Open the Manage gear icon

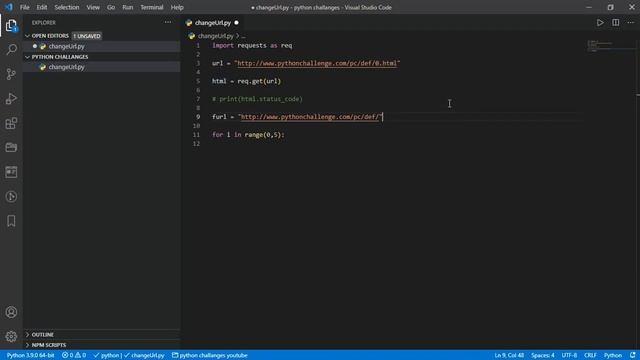click(x=11, y=336)
